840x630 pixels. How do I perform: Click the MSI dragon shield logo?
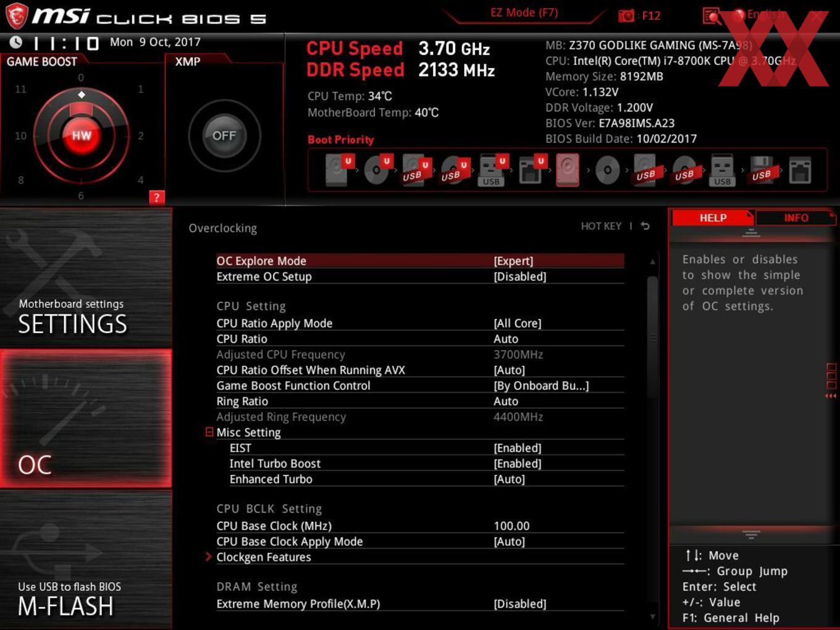tap(17, 16)
